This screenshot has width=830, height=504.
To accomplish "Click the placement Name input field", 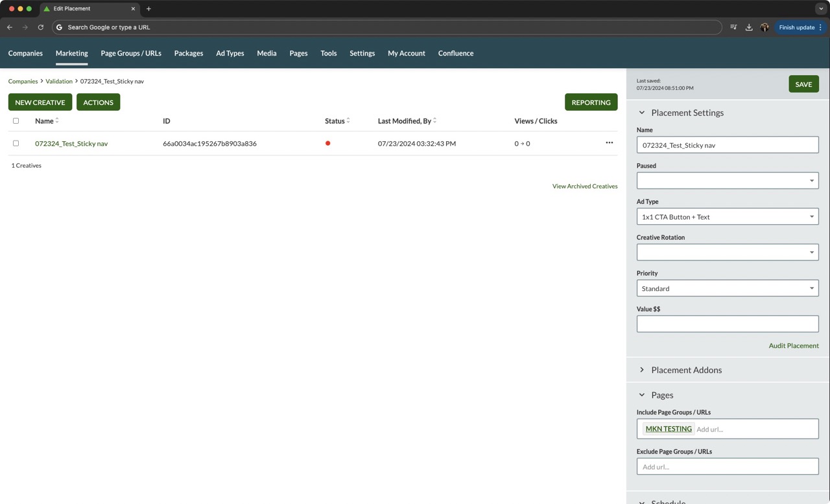I will click(728, 145).
